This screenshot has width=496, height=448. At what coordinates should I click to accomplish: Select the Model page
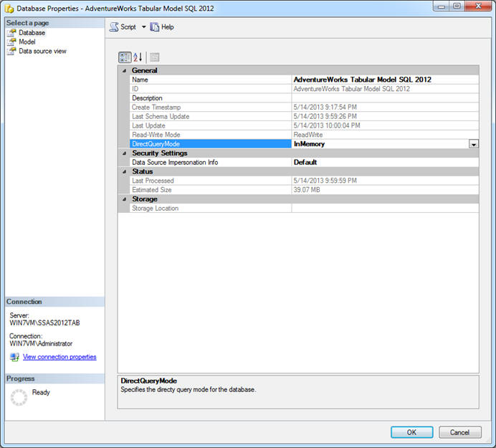[x=27, y=42]
